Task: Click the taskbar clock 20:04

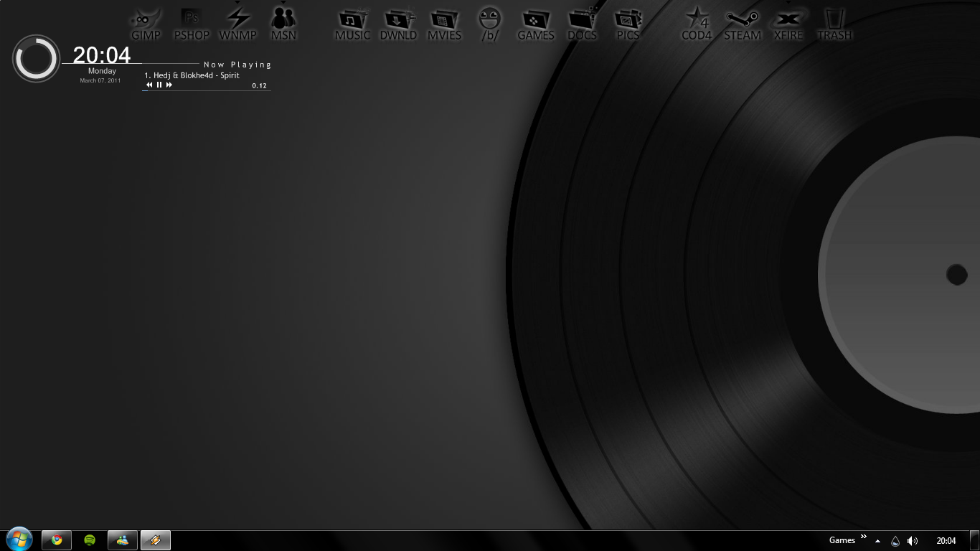Action: [x=946, y=541]
